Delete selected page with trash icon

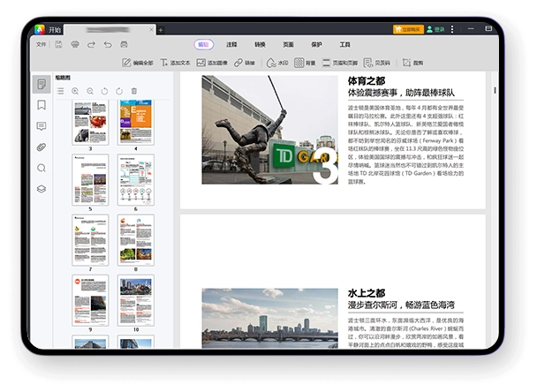point(134,91)
